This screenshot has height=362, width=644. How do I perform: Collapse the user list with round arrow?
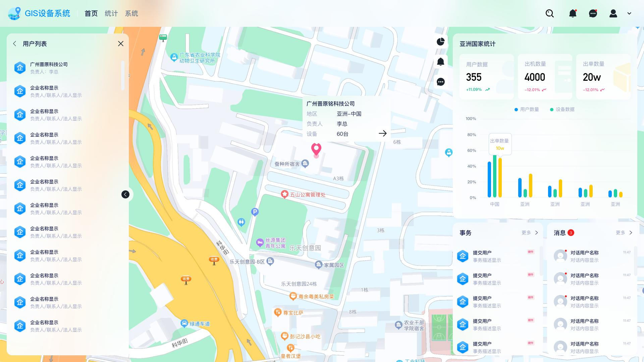point(125,194)
